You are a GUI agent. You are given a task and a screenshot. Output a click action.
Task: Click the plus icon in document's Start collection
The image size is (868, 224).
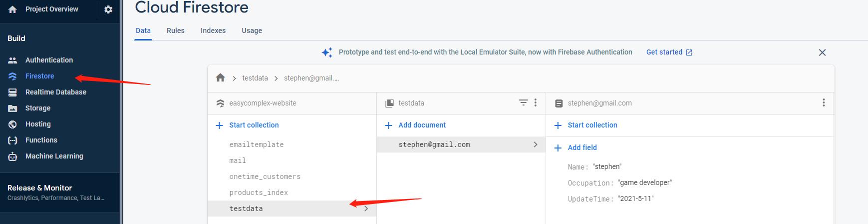click(x=558, y=125)
